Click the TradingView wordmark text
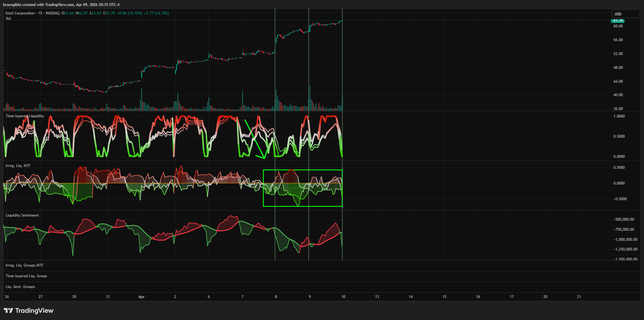 tap(34, 311)
